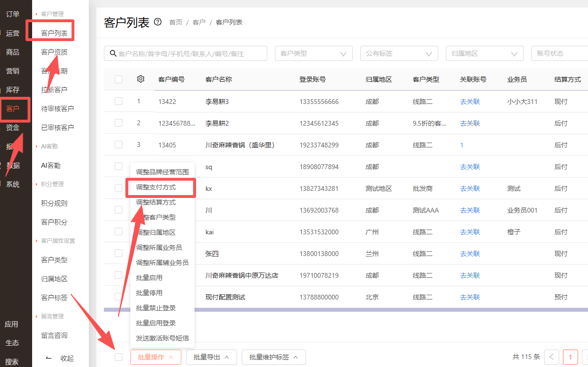Viewport: 588px width, 367px height.
Task: Open the column settings gear icon
Action: 140,79
